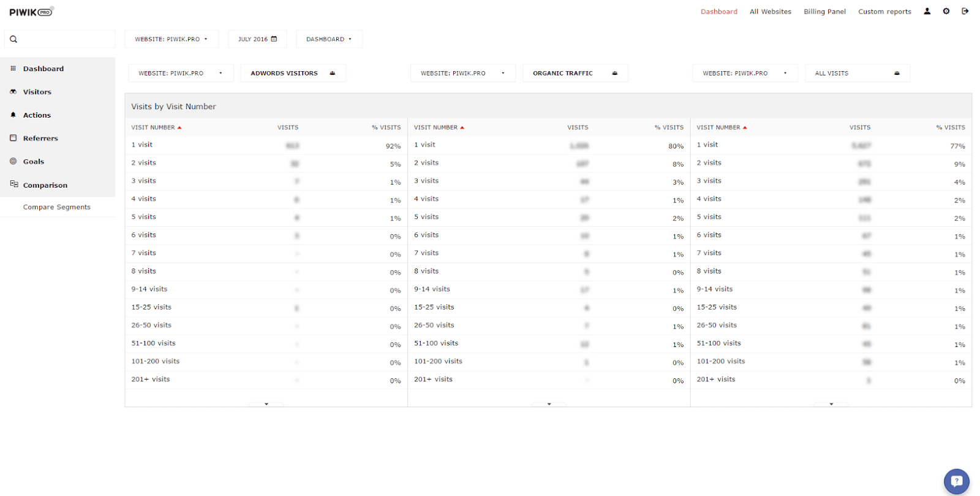Open website dropdown next to All Visits

pos(745,73)
